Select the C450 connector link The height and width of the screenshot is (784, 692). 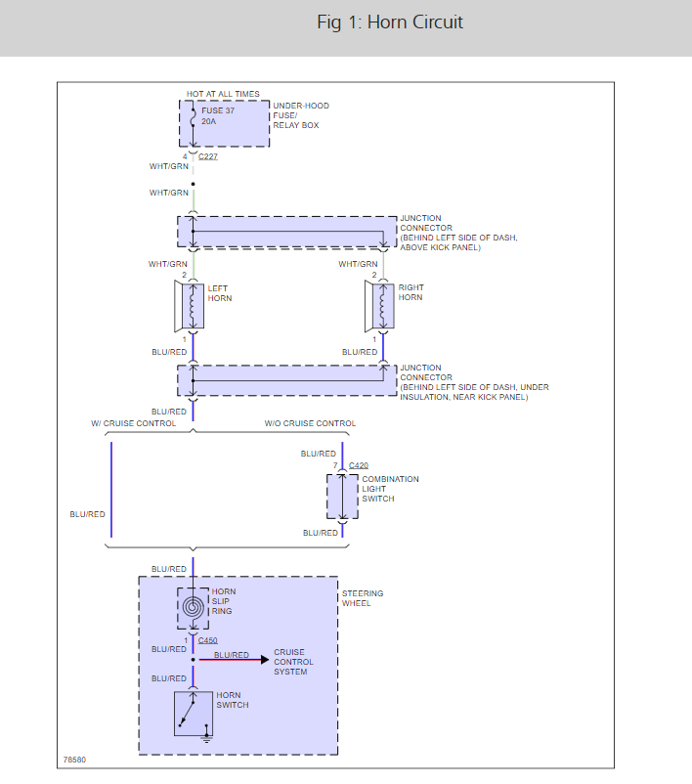pyautogui.click(x=208, y=640)
